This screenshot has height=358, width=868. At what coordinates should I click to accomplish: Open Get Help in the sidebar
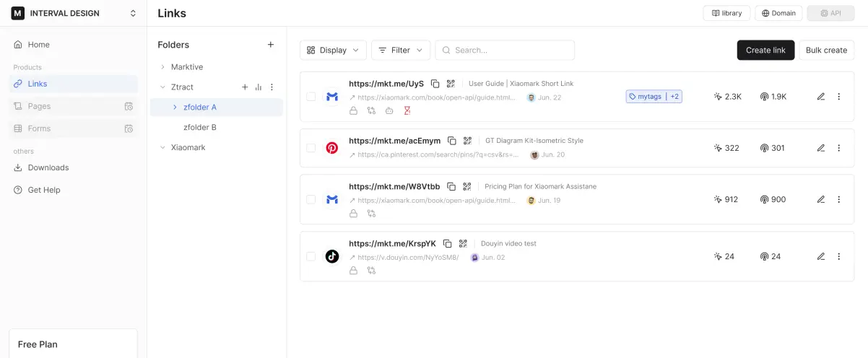coord(74,190)
